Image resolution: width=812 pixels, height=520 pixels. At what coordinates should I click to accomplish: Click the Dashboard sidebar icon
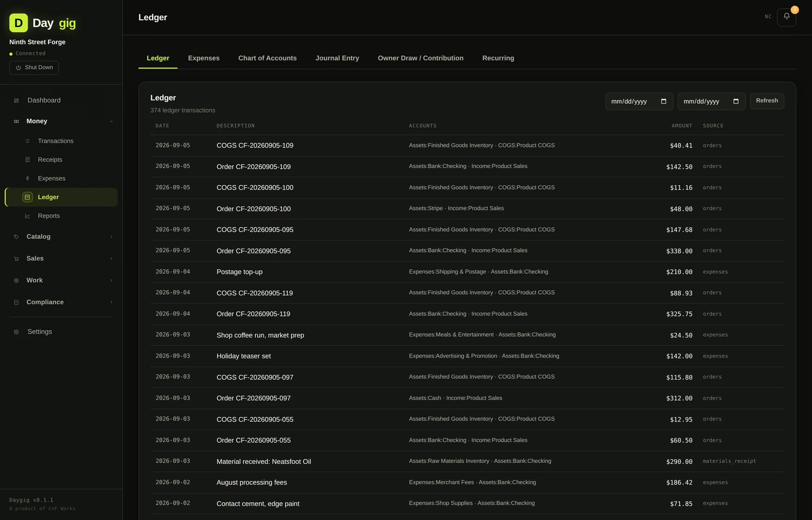pos(17,100)
